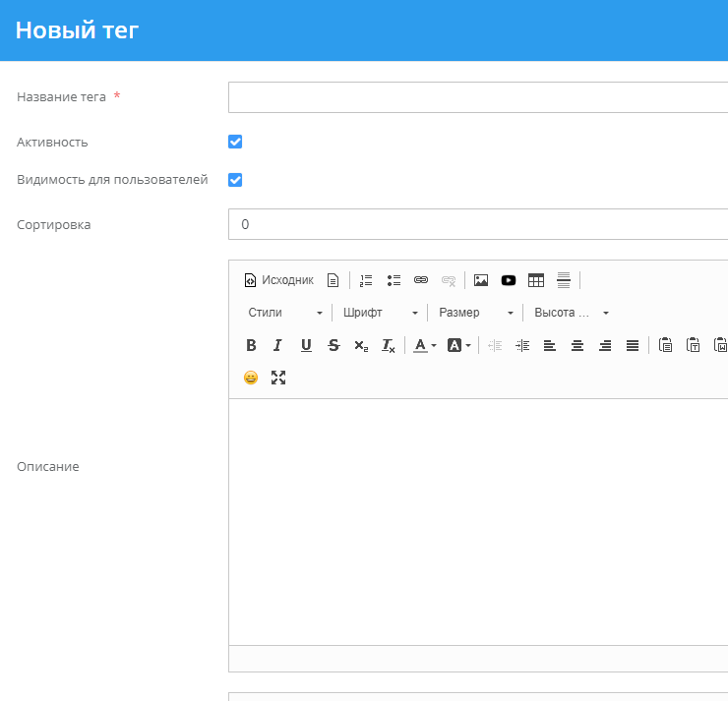Open the text color picker
This screenshot has height=701, width=728.
coord(424,345)
